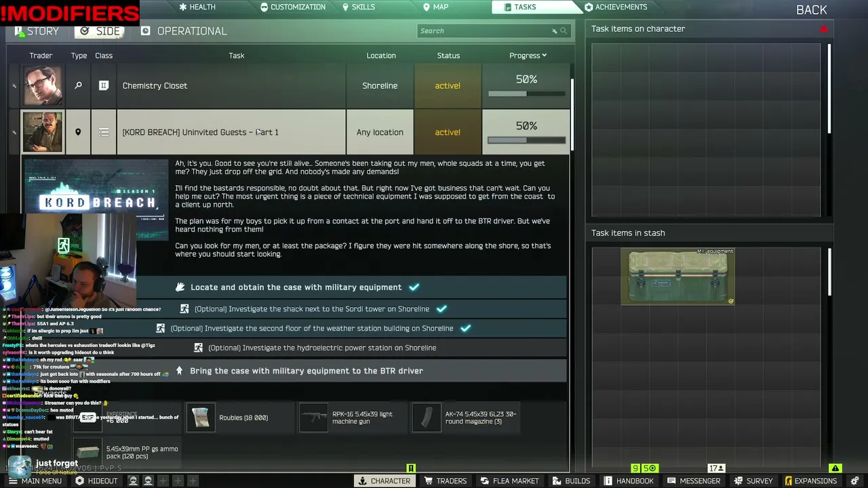Click the class icon for Chemistry Closet
The width and height of the screenshot is (868, 488).
[104, 85]
